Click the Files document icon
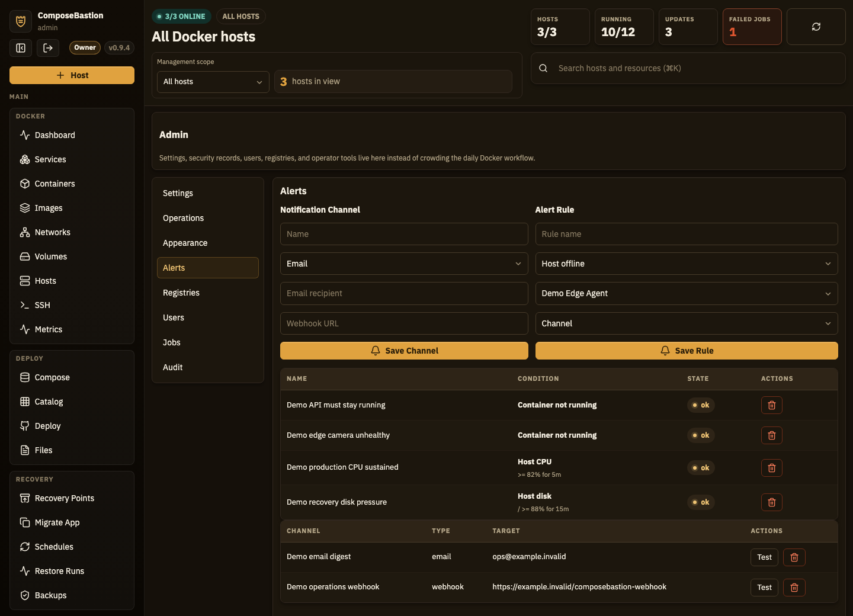Image resolution: width=853 pixels, height=616 pixels. click(x=25, y=450)
